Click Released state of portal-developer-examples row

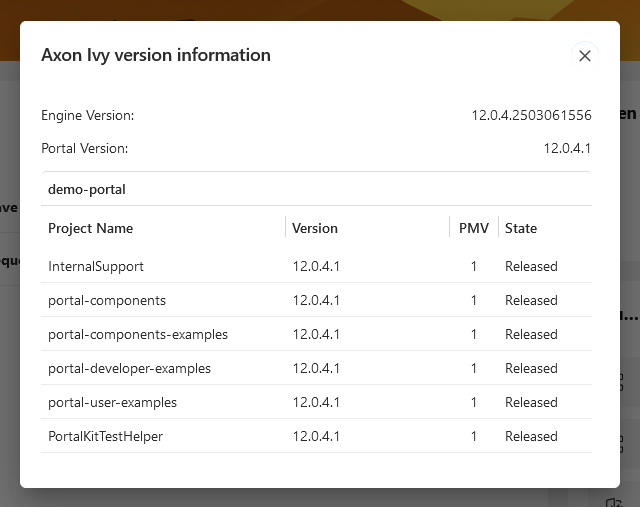tap(531, 368)
